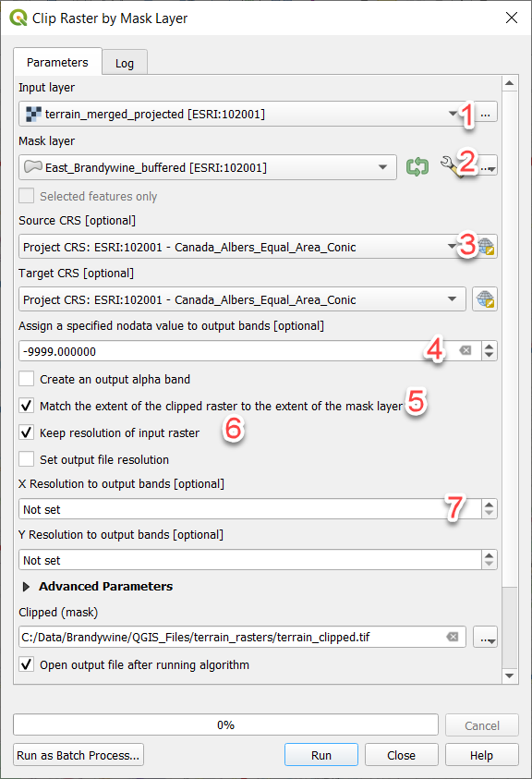Image resolution: width=532 pixels, height=779 pixels.
Task: Open Clipped output save options button
Action: 485,637
